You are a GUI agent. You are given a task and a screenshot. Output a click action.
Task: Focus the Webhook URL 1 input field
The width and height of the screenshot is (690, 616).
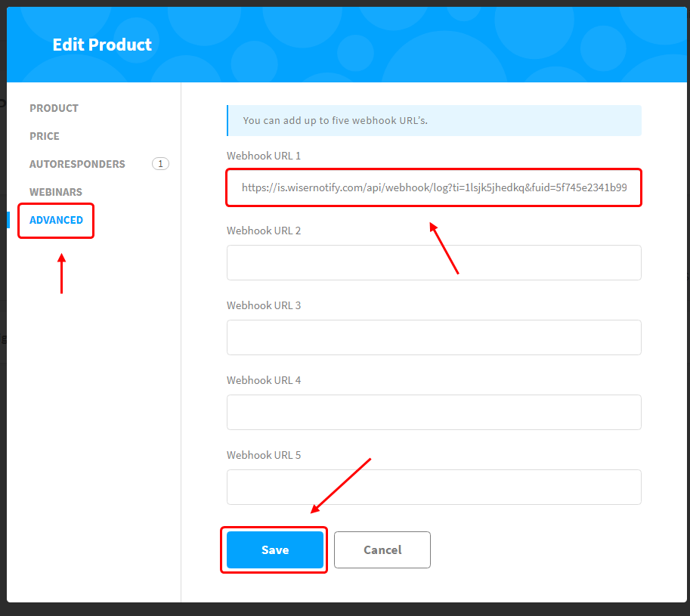point(434,187)
